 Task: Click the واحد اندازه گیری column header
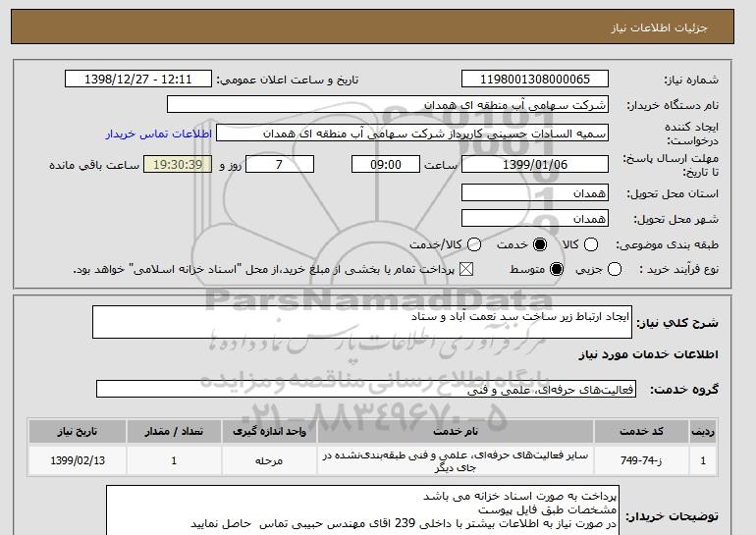point(270,431)
